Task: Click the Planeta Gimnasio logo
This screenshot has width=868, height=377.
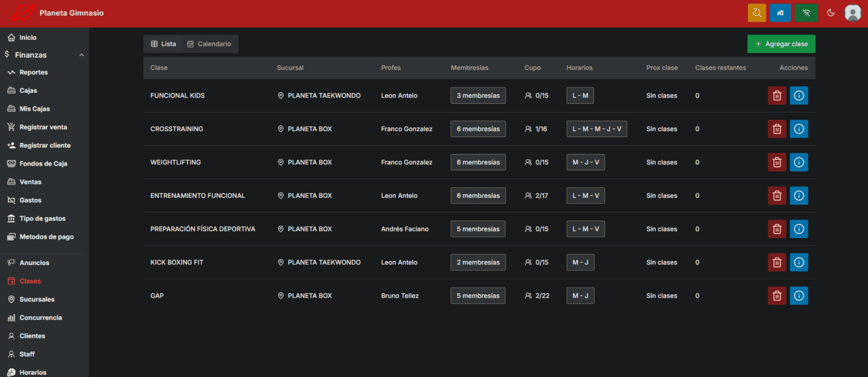Action: tap(23, 13)
